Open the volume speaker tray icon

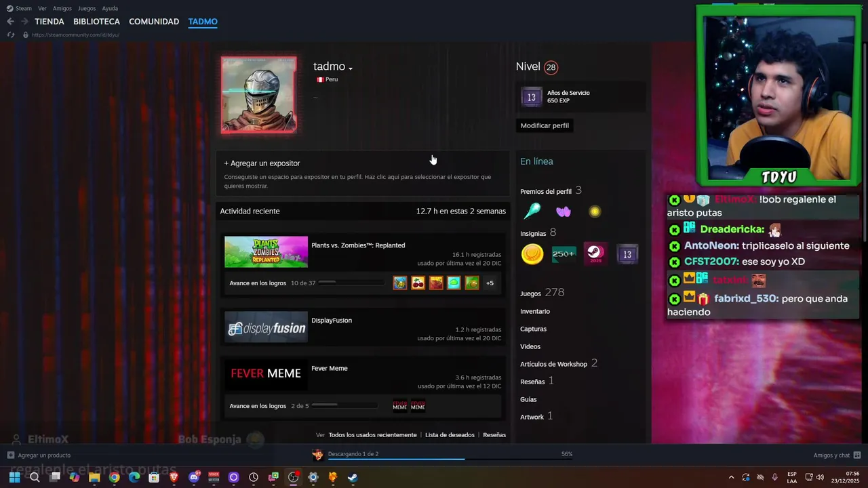pyautogui.click(x=820, y=477)
